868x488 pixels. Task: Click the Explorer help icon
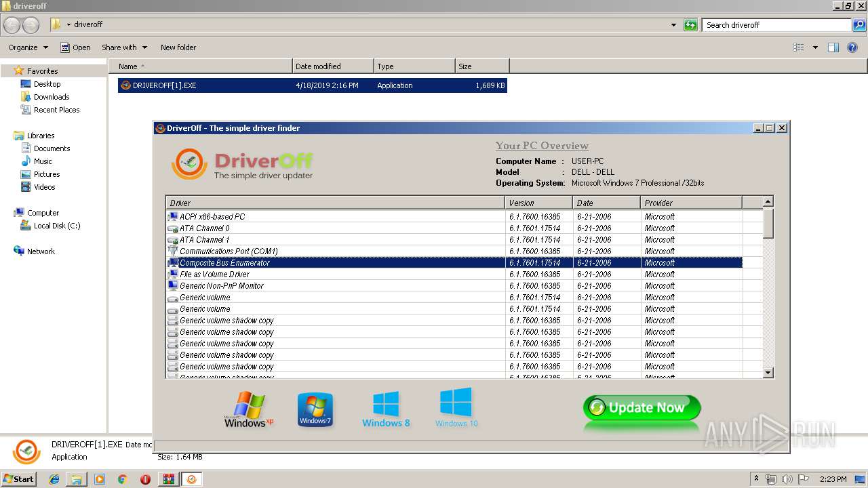853,47
